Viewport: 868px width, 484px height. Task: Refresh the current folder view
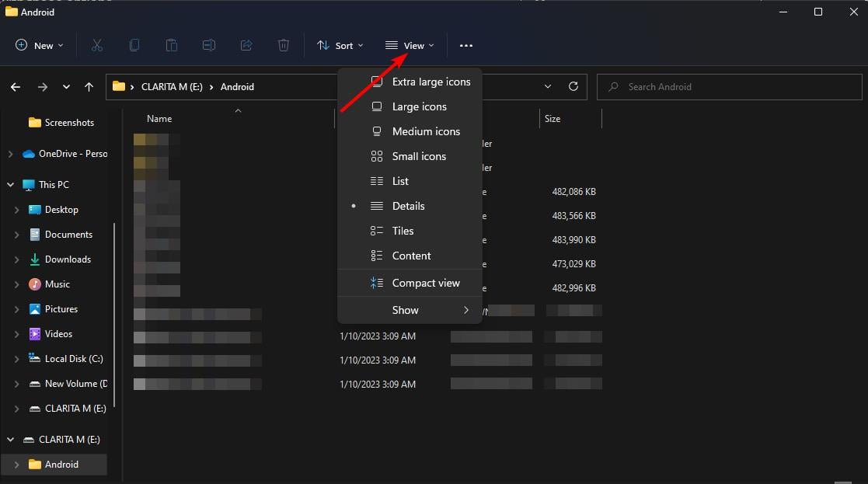pos(573,87)
